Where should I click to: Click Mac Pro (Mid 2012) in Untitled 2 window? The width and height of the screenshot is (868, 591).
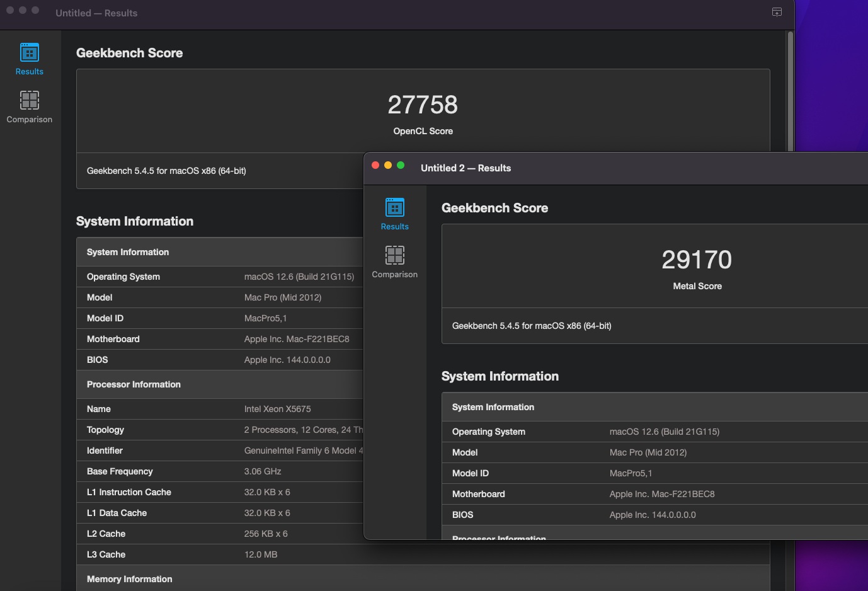click(x=648, y=452)
